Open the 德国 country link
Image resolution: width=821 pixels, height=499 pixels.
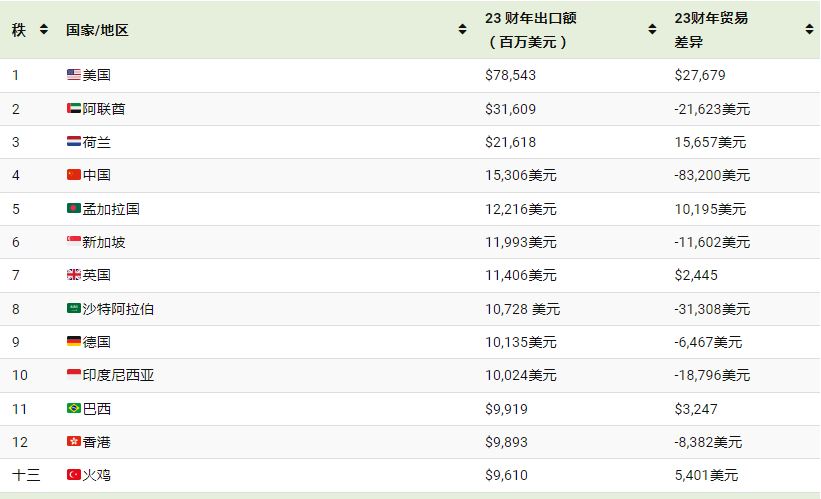(97, 342)
